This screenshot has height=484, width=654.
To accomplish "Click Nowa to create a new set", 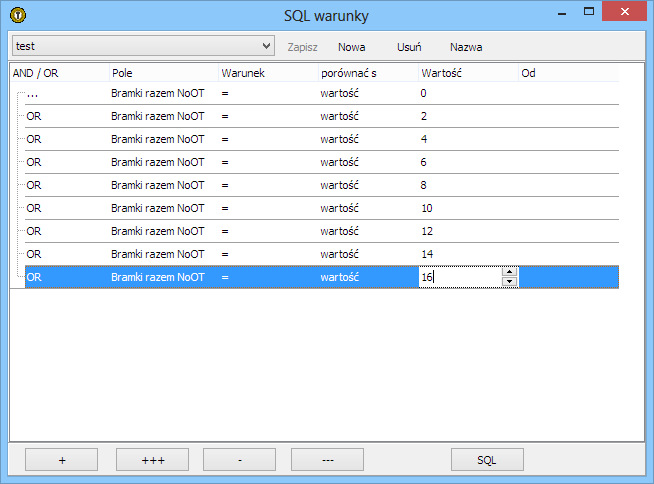I will coord(352,47).
